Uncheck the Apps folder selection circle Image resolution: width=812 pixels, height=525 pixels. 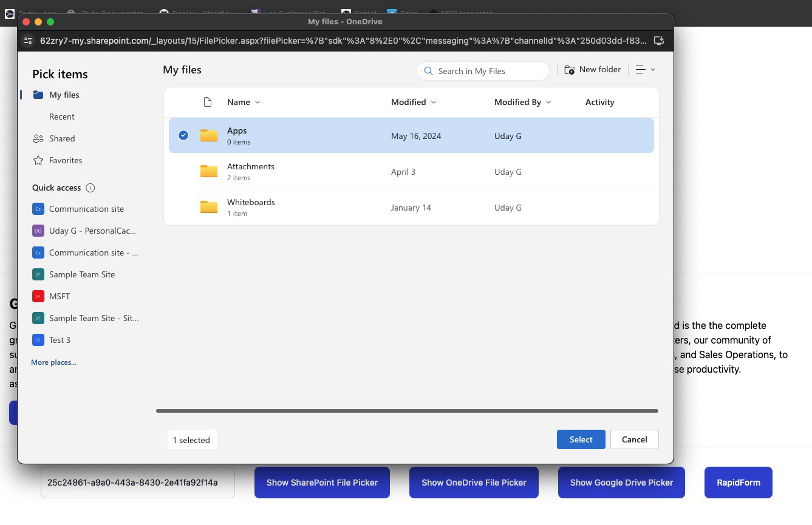[x=183, y=135]
